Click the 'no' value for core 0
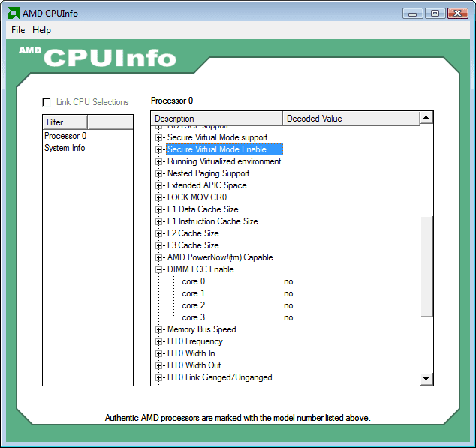 point(288,281)
